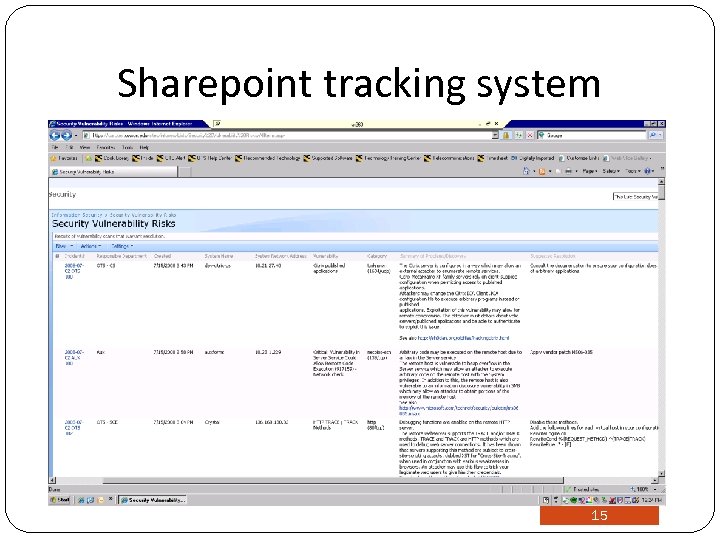Click the address bar URL field
This screenshot has width=720, height=540.
(x=289, y=135)
